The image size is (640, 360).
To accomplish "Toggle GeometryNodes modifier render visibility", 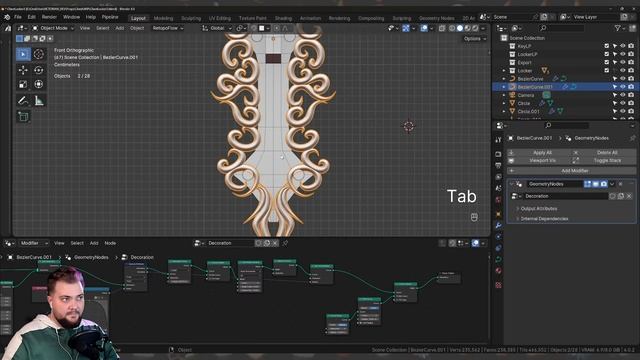I will (604, 184).
